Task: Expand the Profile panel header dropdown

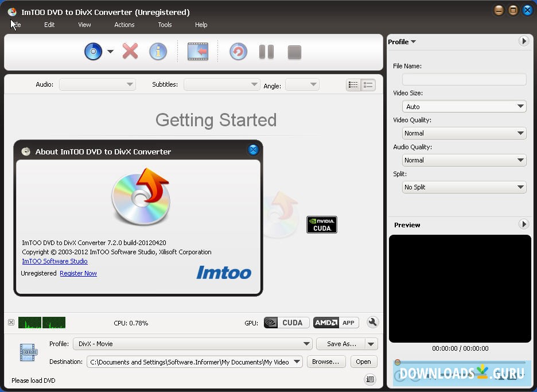Action: (x=402, y=42)
